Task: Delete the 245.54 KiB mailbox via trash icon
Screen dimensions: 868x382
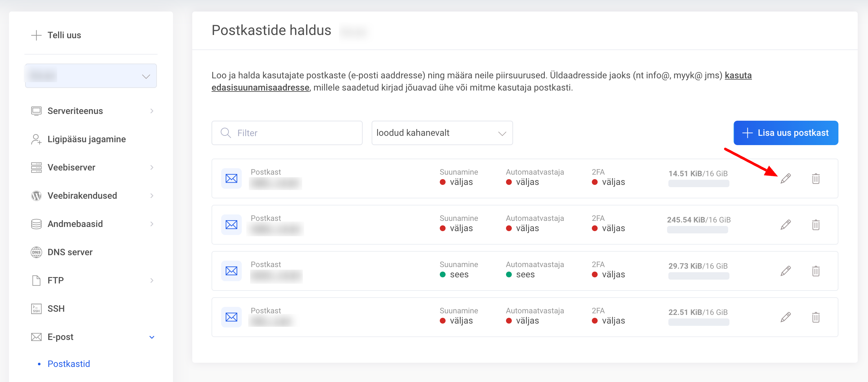Action: pyautogui.click(x=815, y=224)
